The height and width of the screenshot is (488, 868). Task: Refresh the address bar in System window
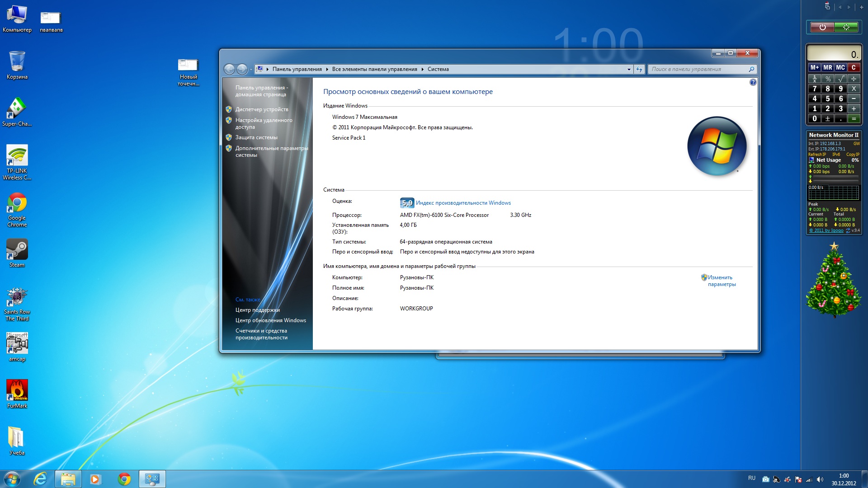639,69
